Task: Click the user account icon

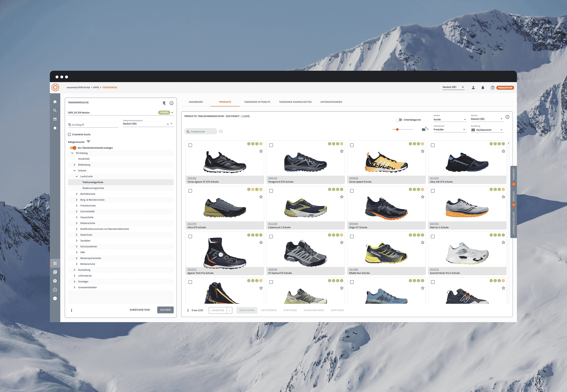Action: (473, 88)
